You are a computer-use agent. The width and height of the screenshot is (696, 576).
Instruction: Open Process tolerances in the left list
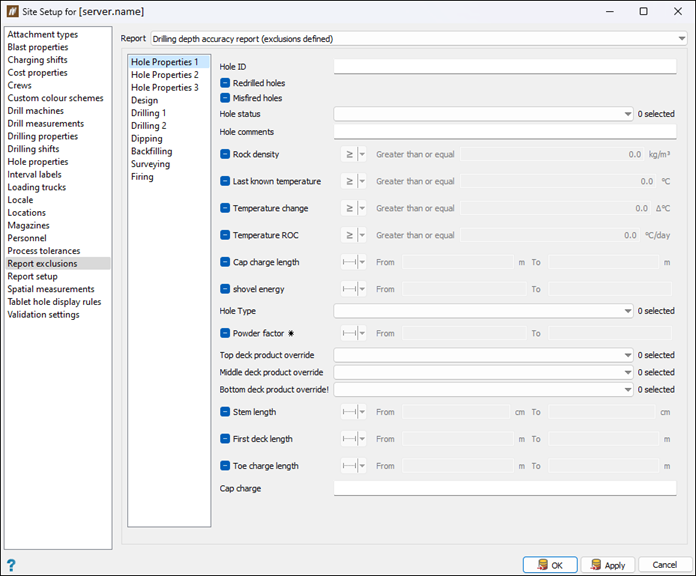(45, 251)
